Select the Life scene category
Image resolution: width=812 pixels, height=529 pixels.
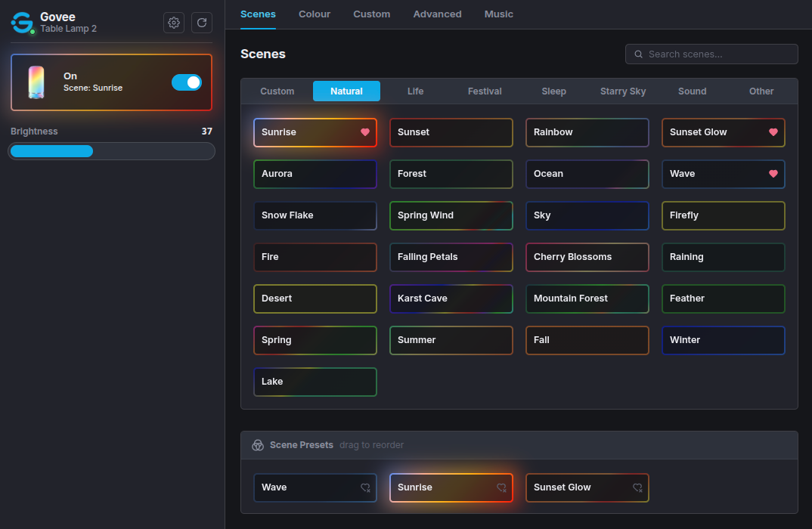point(415,91)
